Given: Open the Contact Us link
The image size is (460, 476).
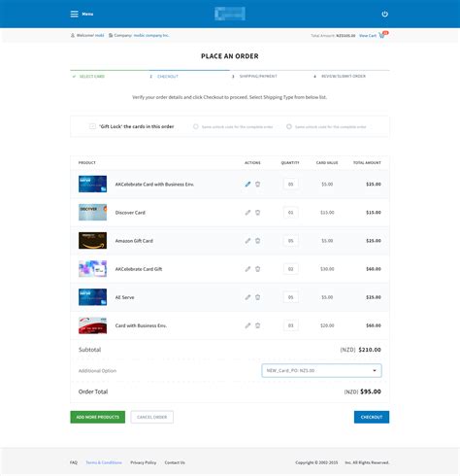Looking at the screenshot, I should (175, 462).
